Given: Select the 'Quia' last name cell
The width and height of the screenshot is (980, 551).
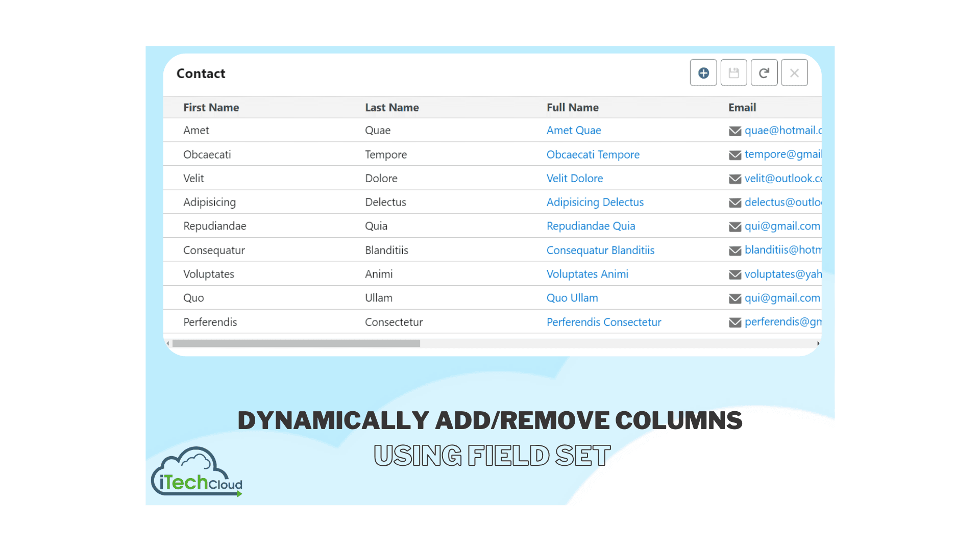Looking at the screenshot, I should (x=376, y=226).
